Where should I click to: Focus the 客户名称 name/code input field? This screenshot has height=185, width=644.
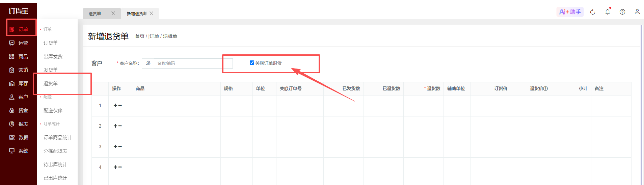coord(193,63)
